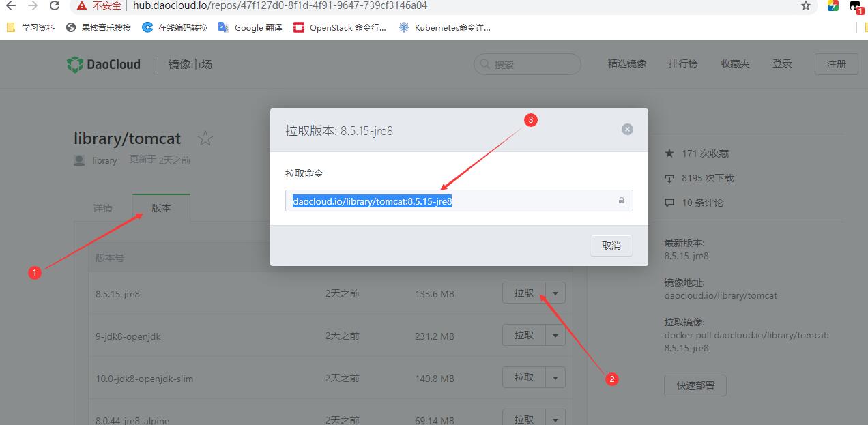Image resolution: width=868 pixels, height=425 pixels.
Task: Click the 8195 次下载 download icon
Action: coord(669,178)
